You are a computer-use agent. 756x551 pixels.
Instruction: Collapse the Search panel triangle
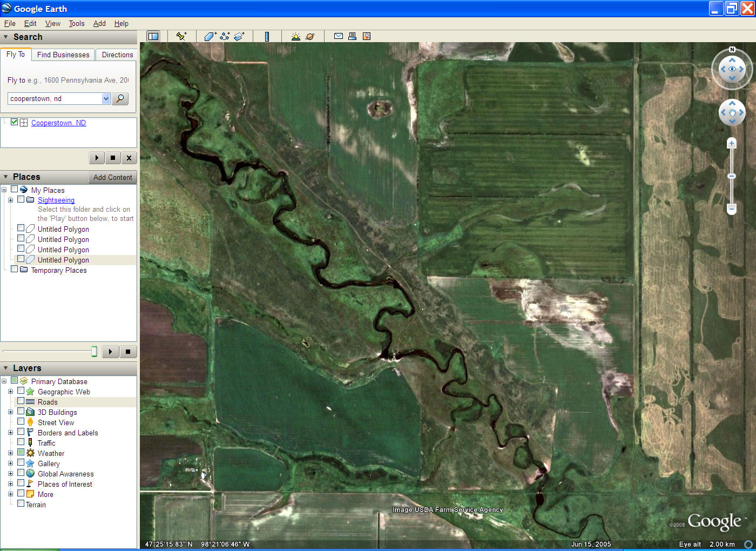coord(6,37)
